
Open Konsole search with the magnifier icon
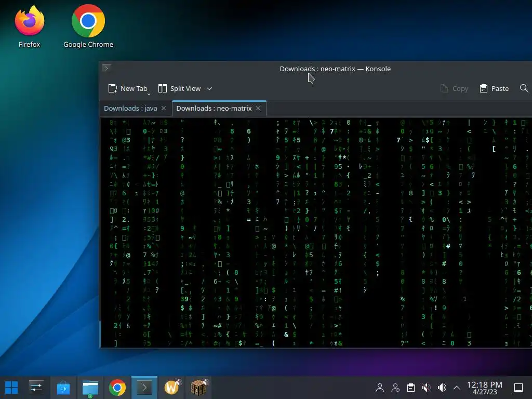[x=524, y=88]
